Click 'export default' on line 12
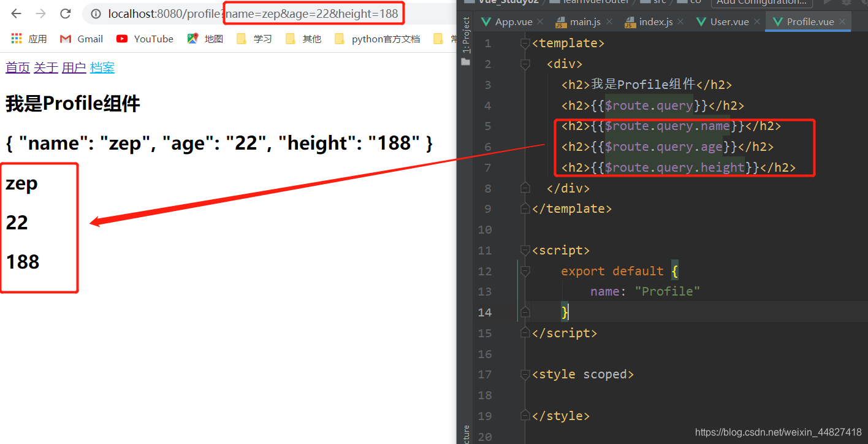The image size is (868, 444). click(612, 271)
